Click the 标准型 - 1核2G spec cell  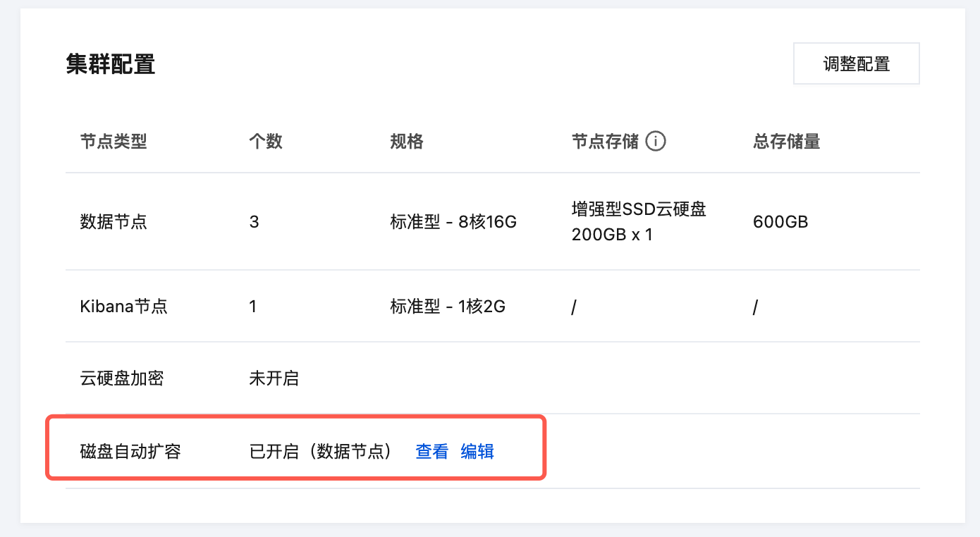(x=448, y=307)
